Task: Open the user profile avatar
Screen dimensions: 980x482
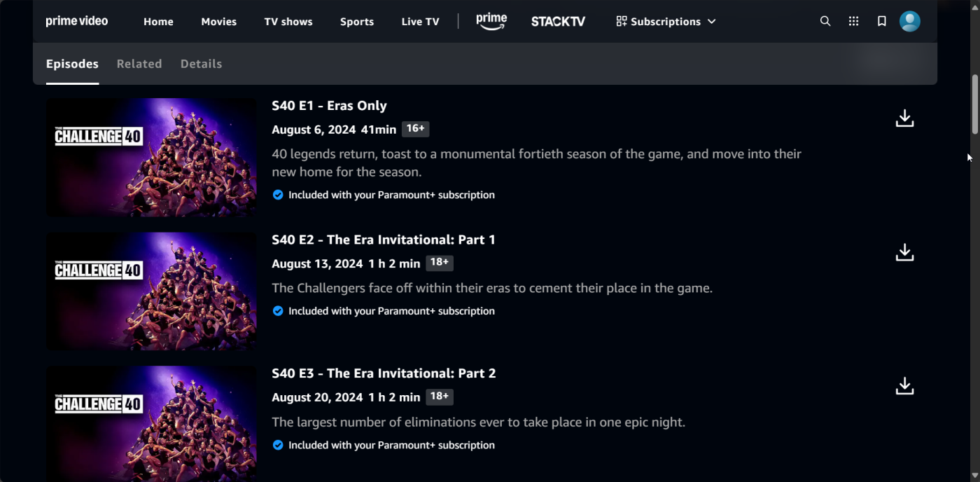Action: (909, 22)
